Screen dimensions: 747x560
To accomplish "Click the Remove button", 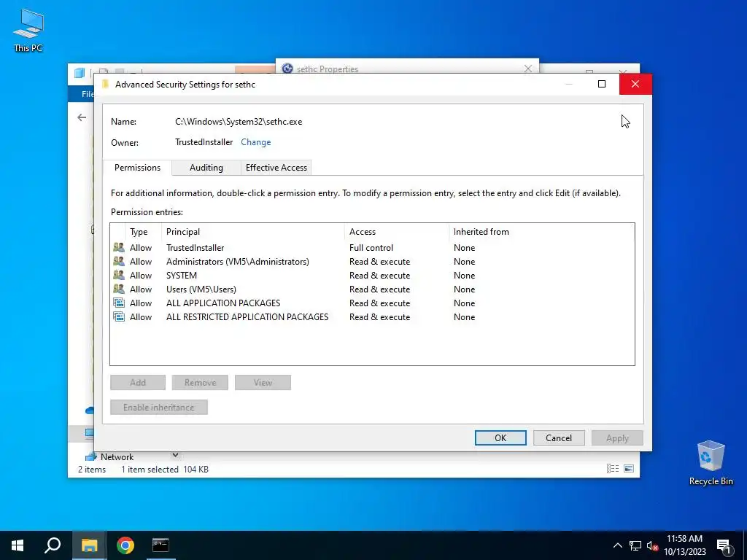I will coord(200,382).
